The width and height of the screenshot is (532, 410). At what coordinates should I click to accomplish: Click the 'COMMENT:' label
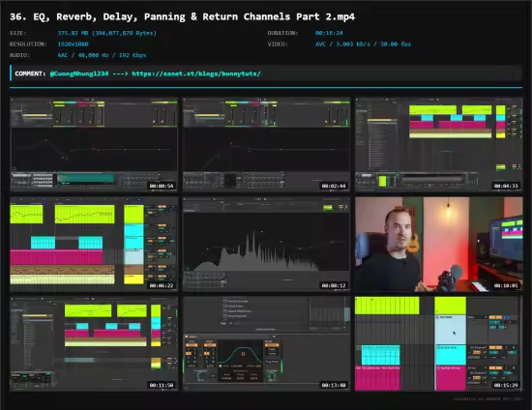(x=30, y=73)
